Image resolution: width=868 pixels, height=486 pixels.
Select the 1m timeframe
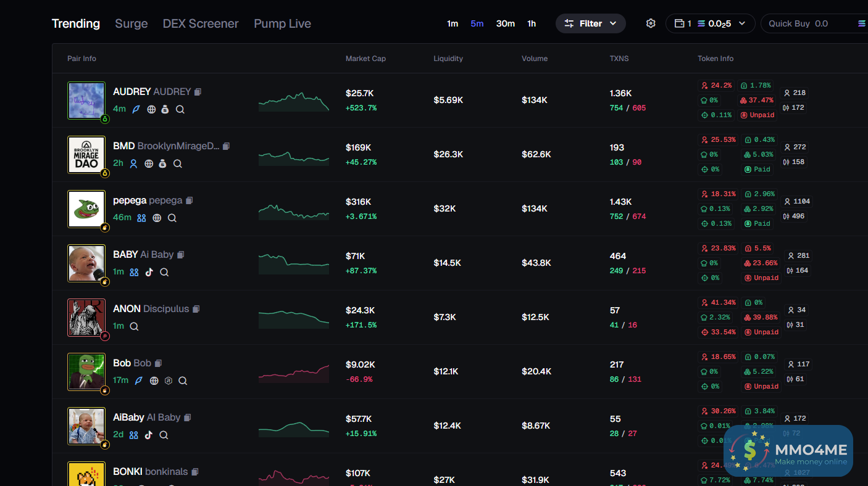click(453, 23)
